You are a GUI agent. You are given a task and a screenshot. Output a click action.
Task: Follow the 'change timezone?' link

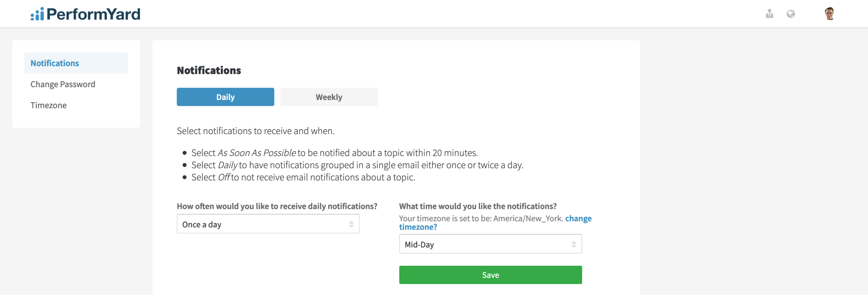coord(578,219)
